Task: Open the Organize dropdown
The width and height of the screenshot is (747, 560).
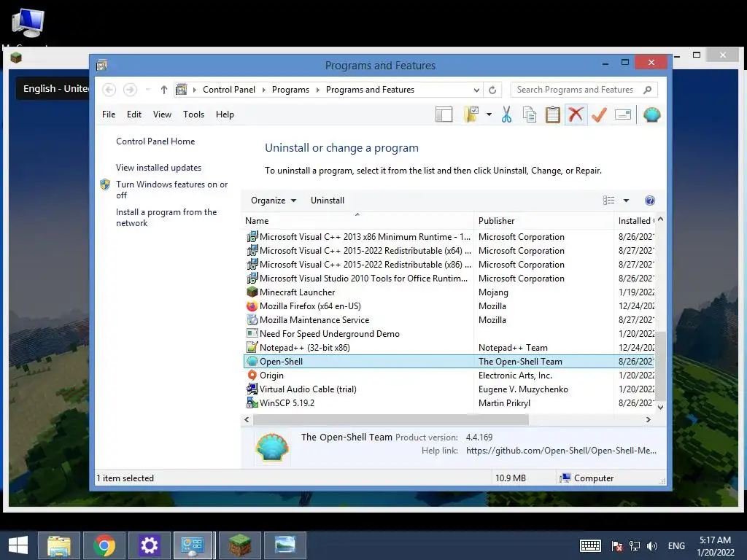Action: point(274,201)
